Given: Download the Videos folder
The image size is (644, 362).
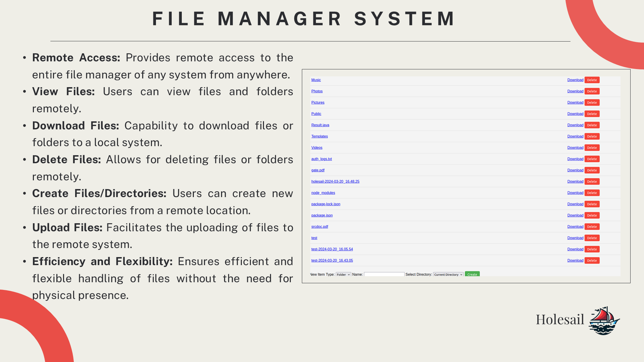Looking at the screenshot, I should tap(575, 148).
